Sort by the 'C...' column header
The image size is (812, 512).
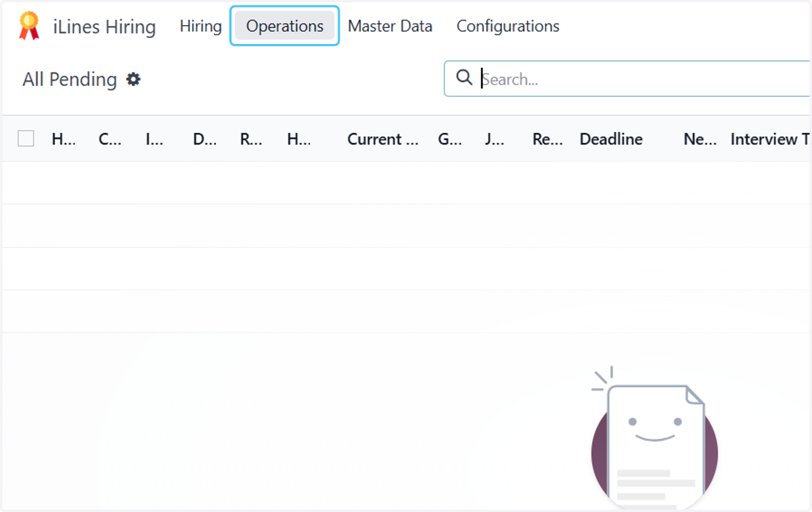pos(110,139)
